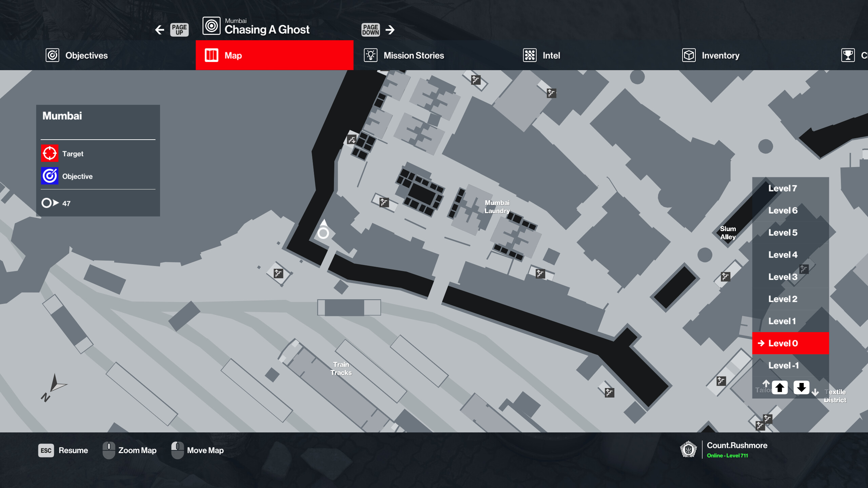This screenshot has height=488, width=868.
Task: Click the Train Tracks map label
Action: pyautogui.click(x=341, y=369)
